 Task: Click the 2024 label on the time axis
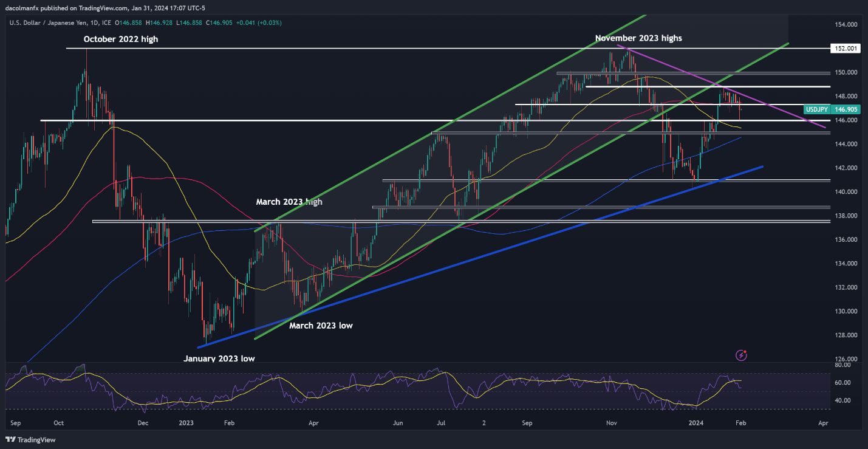(x=695, y=422)
